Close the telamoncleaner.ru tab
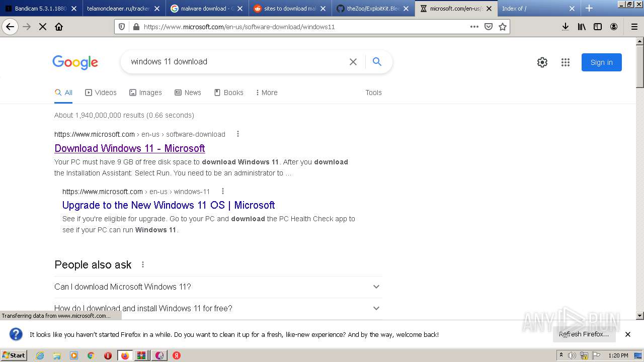 (x=157, y=9)
